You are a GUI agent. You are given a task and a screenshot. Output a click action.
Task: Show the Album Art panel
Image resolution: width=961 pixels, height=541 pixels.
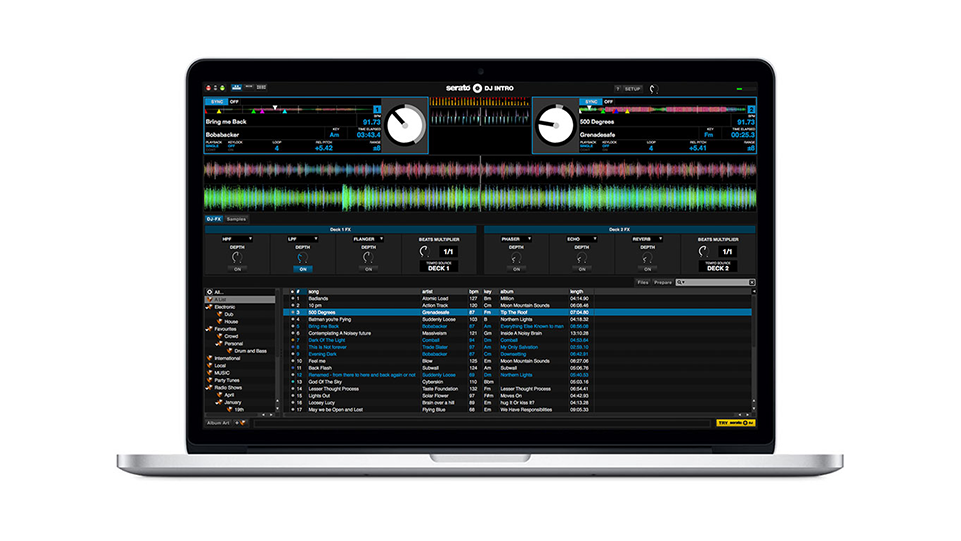pos(218,423)
